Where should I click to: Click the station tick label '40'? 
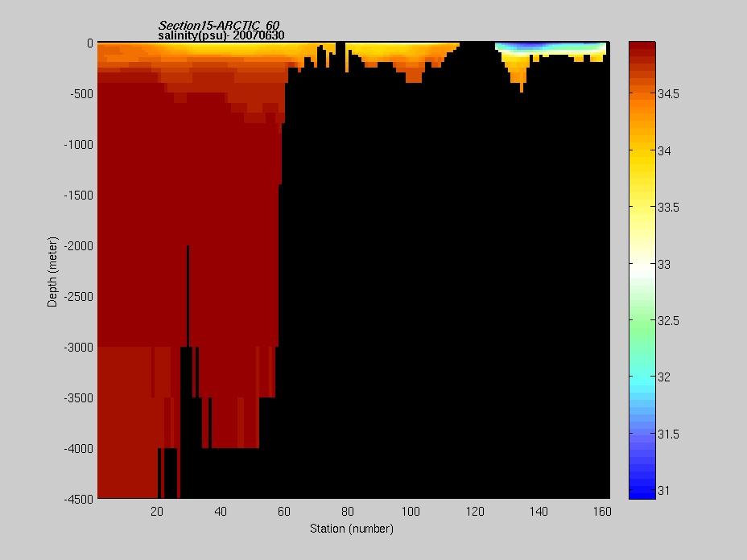pyautogui.click(x=221, y=512)
